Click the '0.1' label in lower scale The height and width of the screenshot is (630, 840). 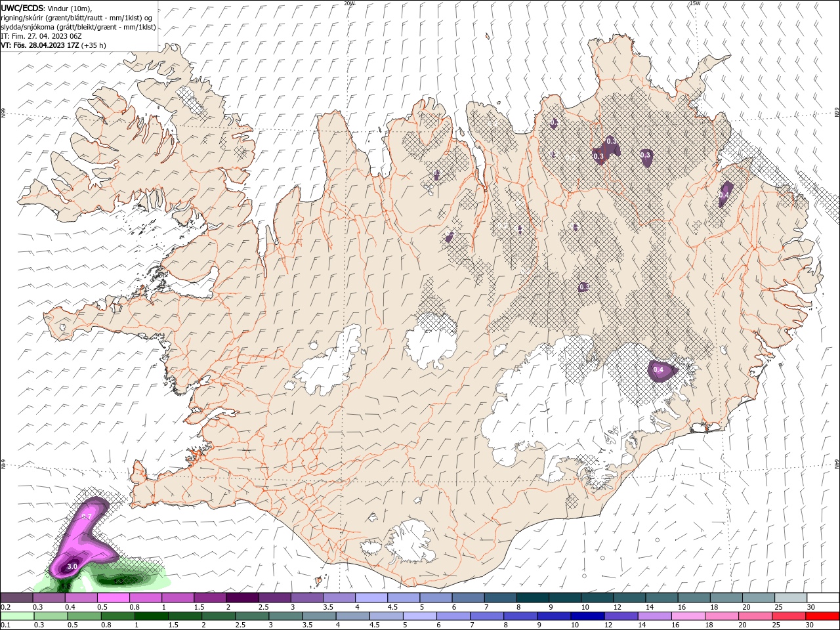click(5, 625)
